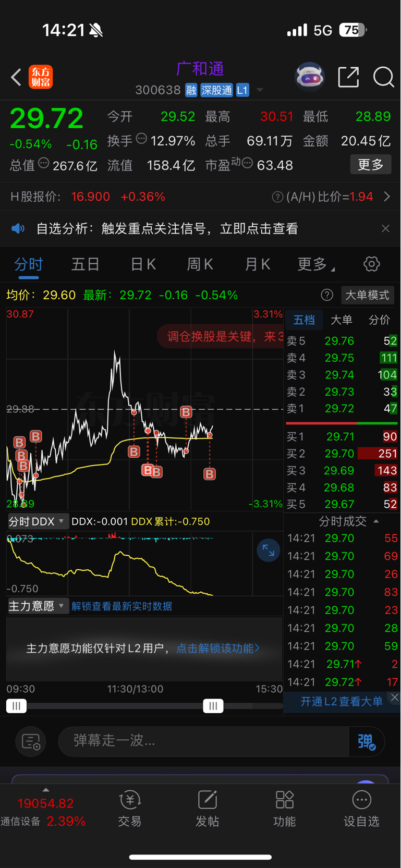Viewport: 401px width, 868px height.
Task: Tap the 设自选 watchlist icon
Action: pyautogui.click(x=361, y=809)
